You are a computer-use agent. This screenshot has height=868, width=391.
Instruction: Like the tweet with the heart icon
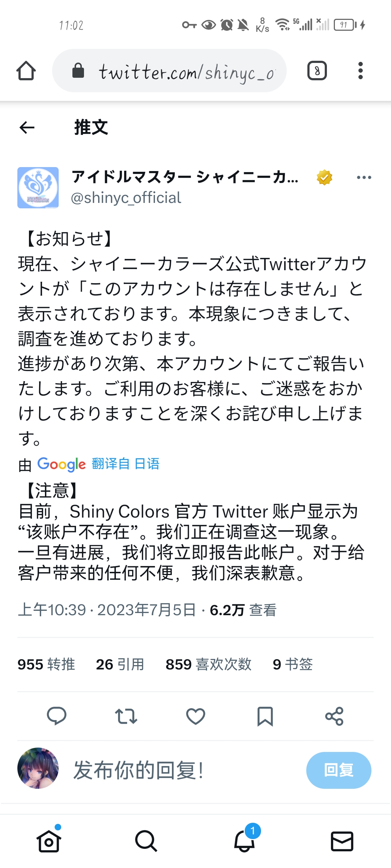click(195, 716)
